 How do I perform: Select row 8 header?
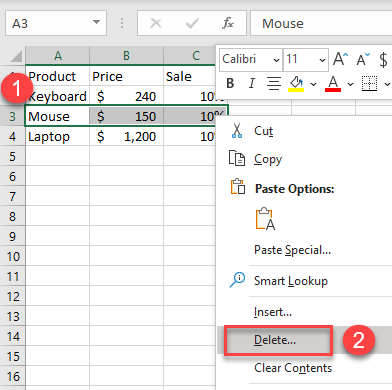pos(12,216)
